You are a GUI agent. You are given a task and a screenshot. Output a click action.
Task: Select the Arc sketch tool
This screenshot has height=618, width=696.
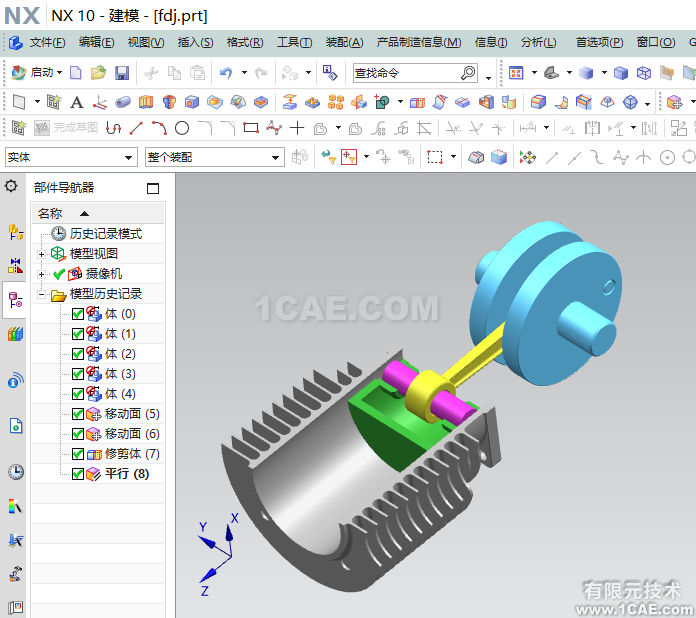click(159, 128)
